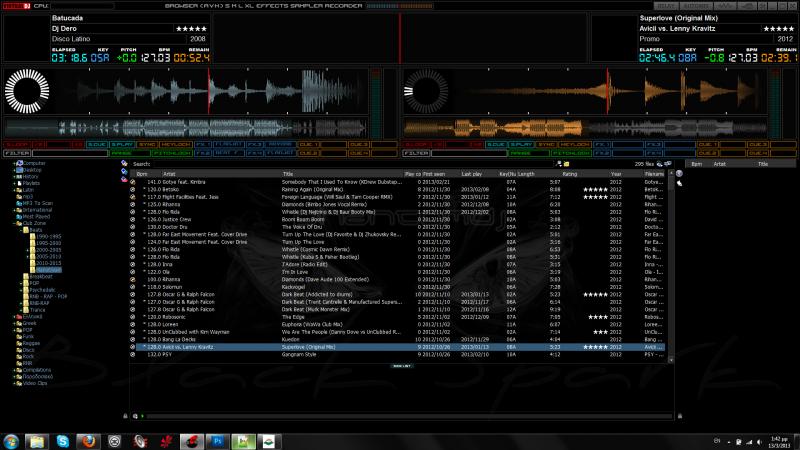Collapse the Club Zone folder
This screenshot has height=450, width=800.
[14, 223]
